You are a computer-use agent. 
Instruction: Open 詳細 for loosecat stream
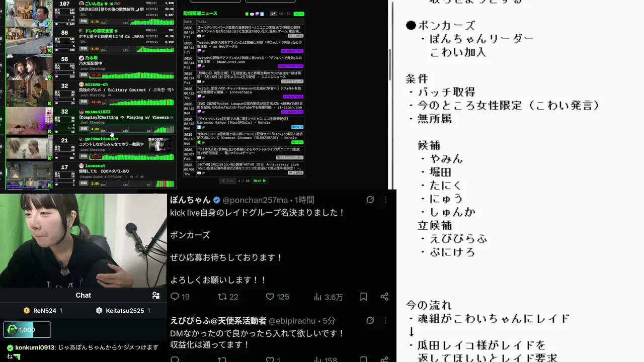[x=84, y=183]
